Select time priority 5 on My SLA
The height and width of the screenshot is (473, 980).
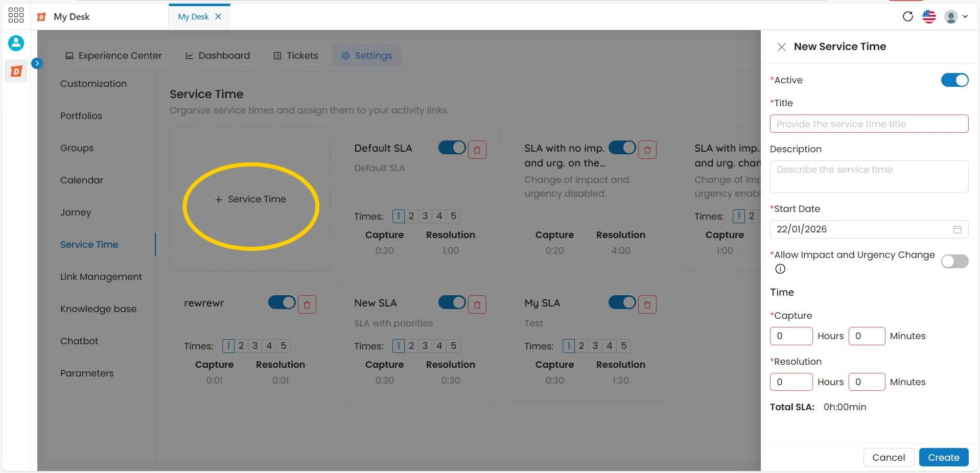[624, 346]
